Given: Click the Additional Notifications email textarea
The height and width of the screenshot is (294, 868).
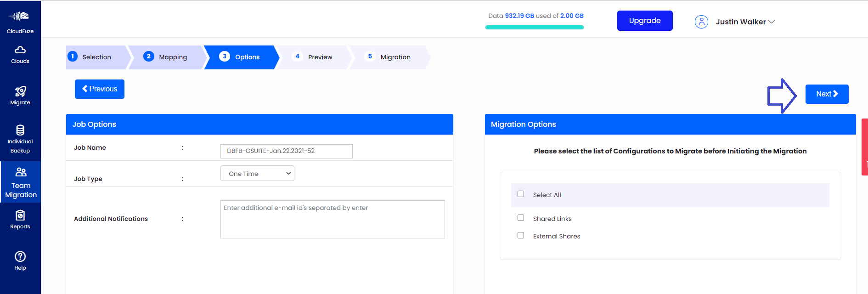Looking at the screenshot, I should tap(333, 219).
